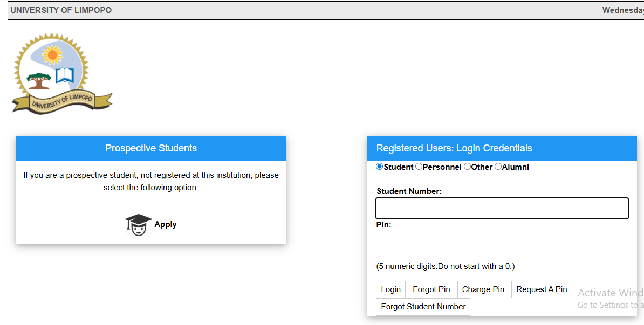Select the Student radio button

coord(380,167)
